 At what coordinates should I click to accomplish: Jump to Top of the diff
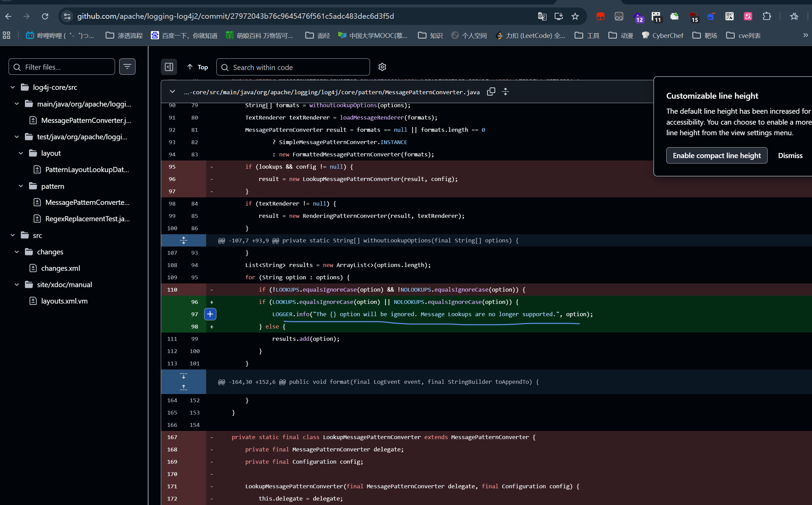pyautogui.click(x=198, y=67)
